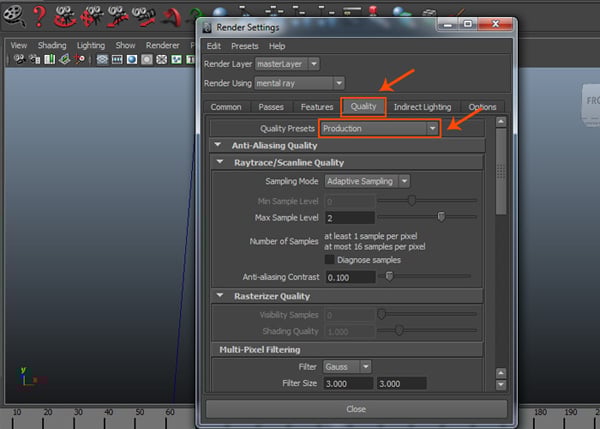Screen dimensions: 600x429
Task: Click the film reel shelf icon
Action: pos(14,16)
